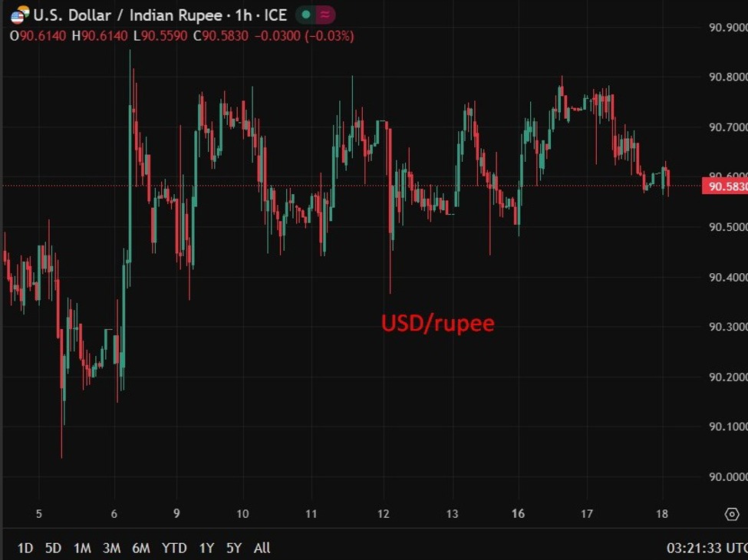Select the 5D time range
748x560 pixels.
point(53,548)
